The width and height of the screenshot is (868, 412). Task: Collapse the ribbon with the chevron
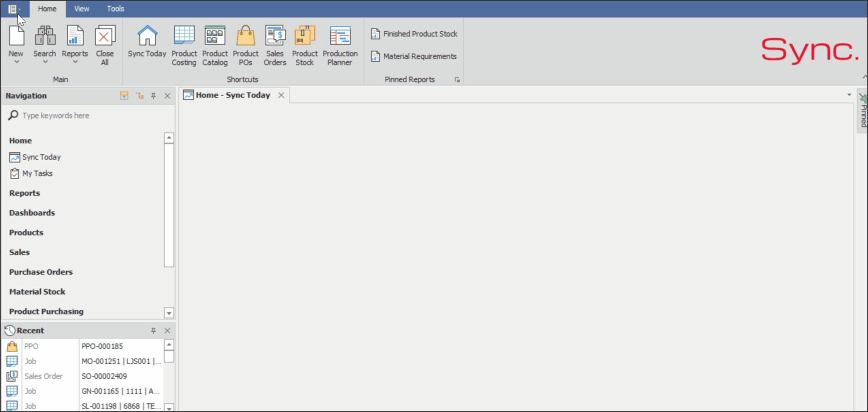click(x=864, y=77)
